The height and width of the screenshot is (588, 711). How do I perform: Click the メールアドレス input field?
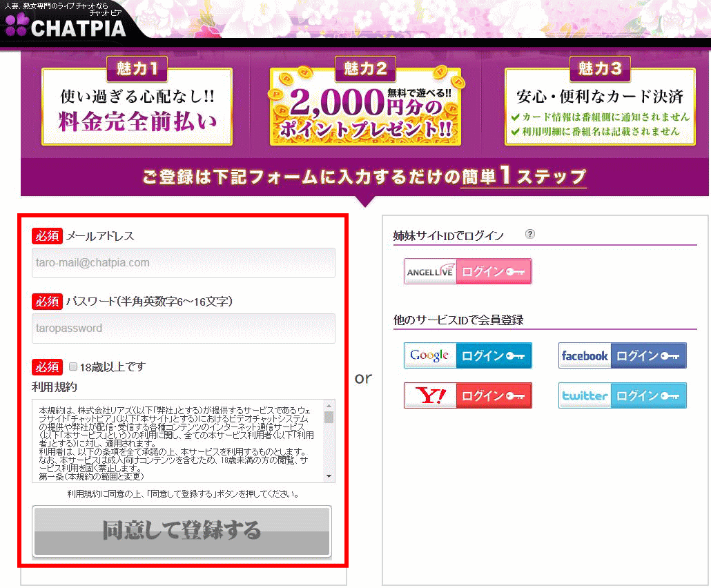click(184, 263)
